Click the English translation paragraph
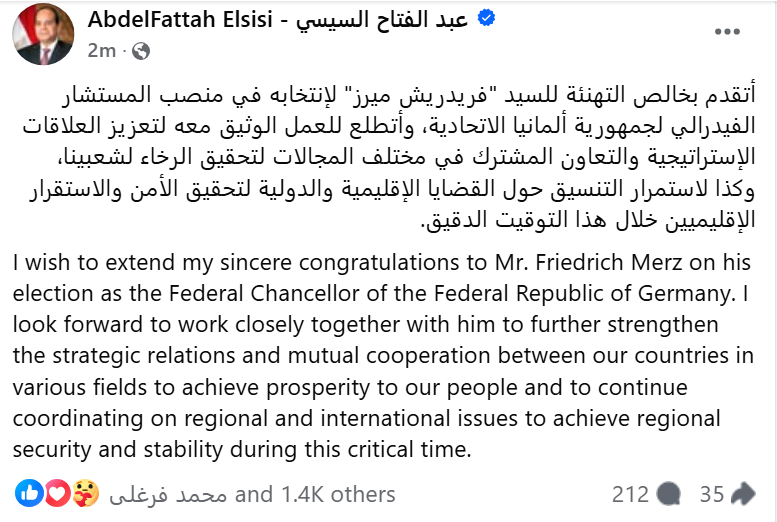 click(x=383, y=355)
